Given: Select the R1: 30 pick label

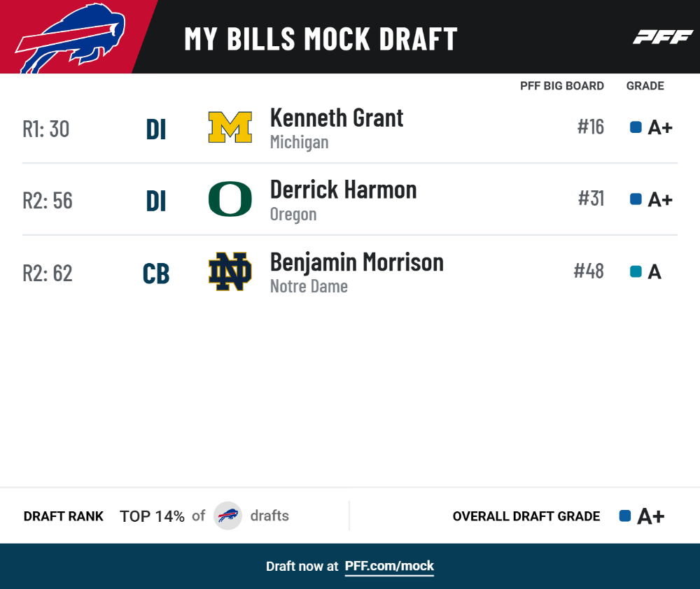Looking at the screenshot, I should (46, 129).
